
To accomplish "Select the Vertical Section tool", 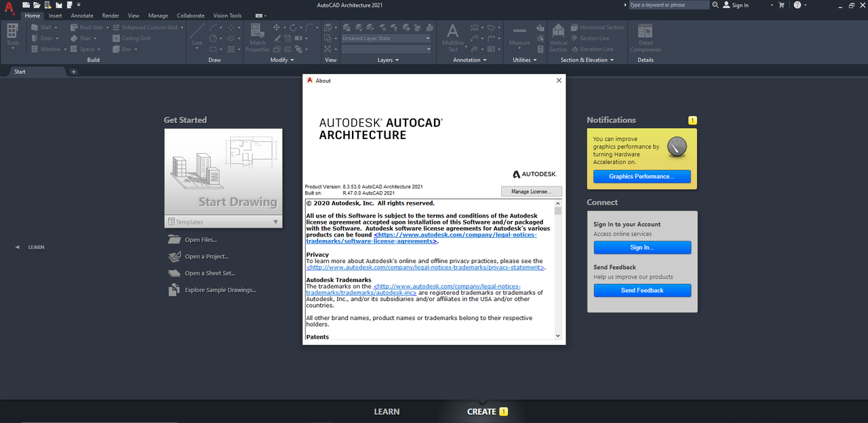I will (x=558, y=37).
